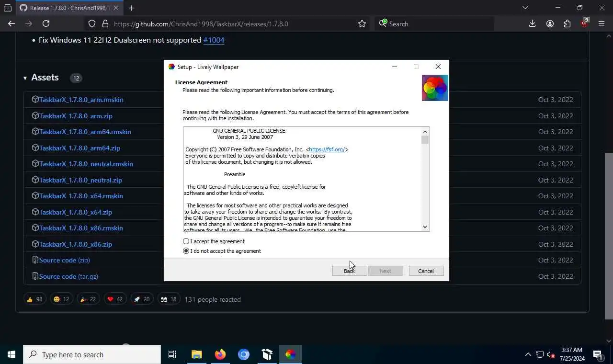
Task: Download TaskbarX_1.7.8.0_x86.zip
Action: pyautogui.click(x=76, y=244)
